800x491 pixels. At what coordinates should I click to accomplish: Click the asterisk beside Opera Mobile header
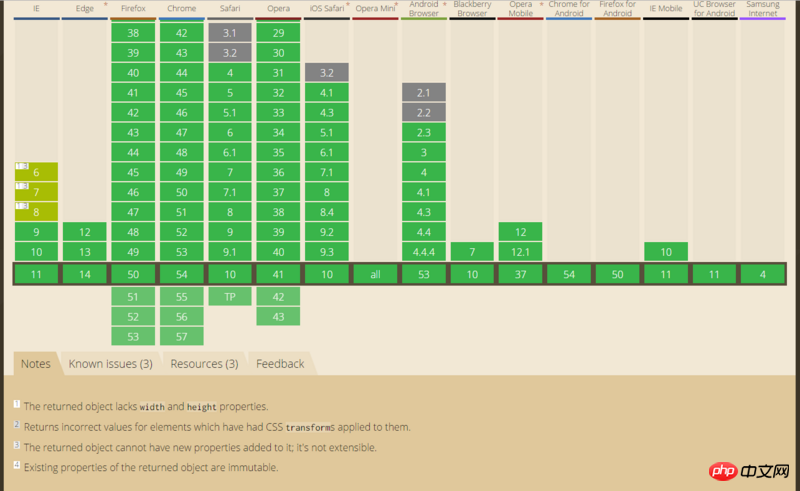(541, 5)
